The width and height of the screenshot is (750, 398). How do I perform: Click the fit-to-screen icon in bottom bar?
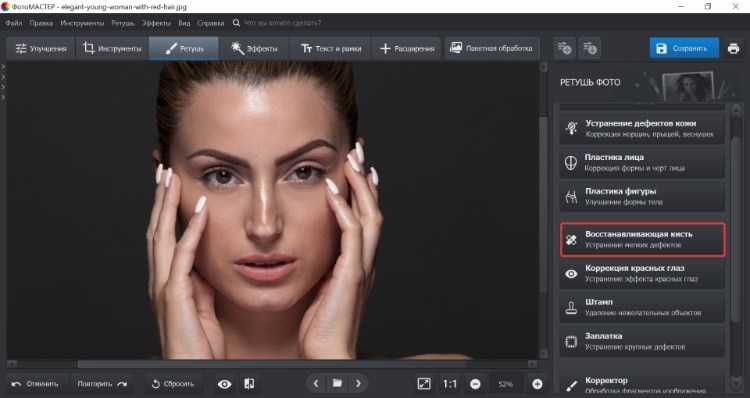point(424,384)
